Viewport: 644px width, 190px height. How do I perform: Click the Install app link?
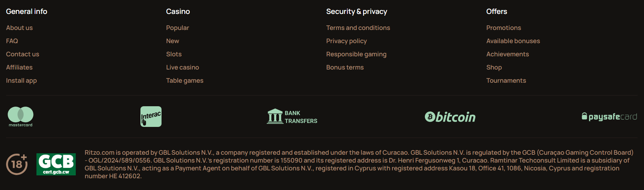click(x=21, y=81)
